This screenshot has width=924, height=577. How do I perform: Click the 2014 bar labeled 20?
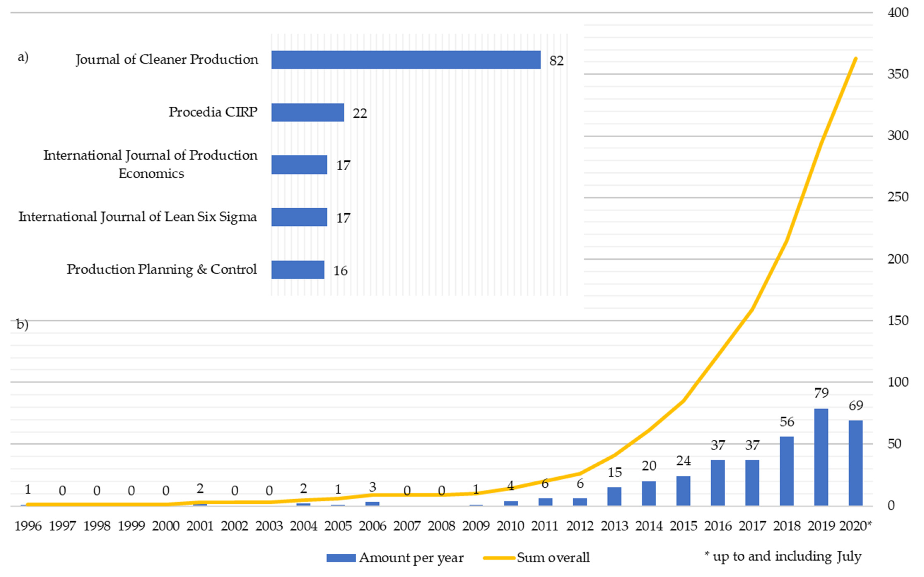[649, 493]
